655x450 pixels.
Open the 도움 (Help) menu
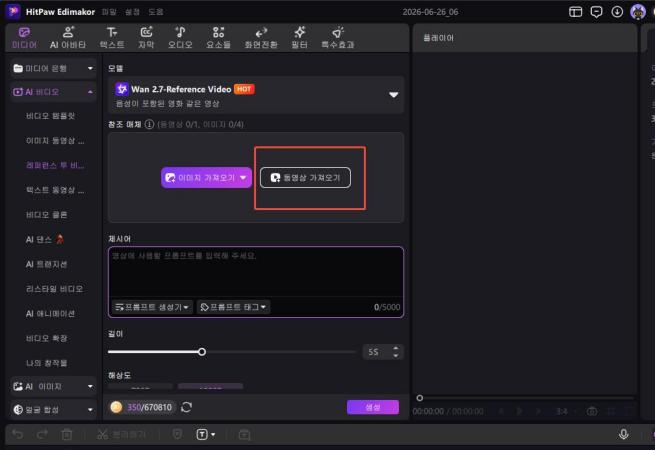[x=156, y=12]
